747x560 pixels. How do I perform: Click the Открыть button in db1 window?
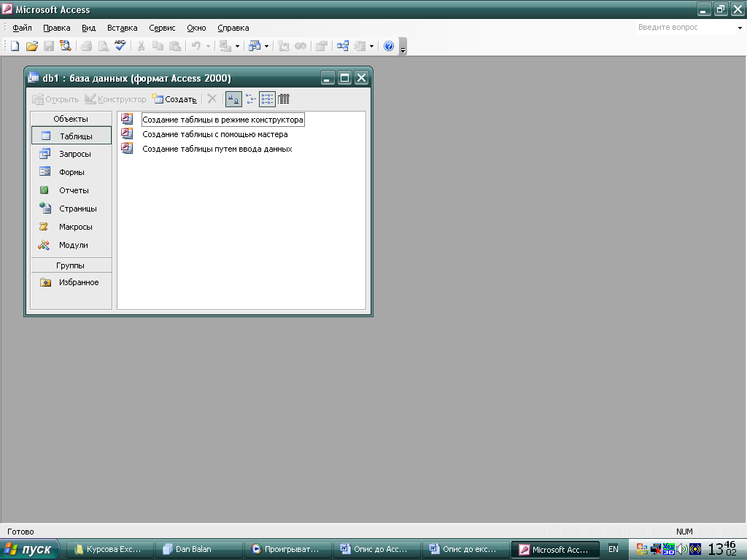pyautogui.click(x=55, y=99)
